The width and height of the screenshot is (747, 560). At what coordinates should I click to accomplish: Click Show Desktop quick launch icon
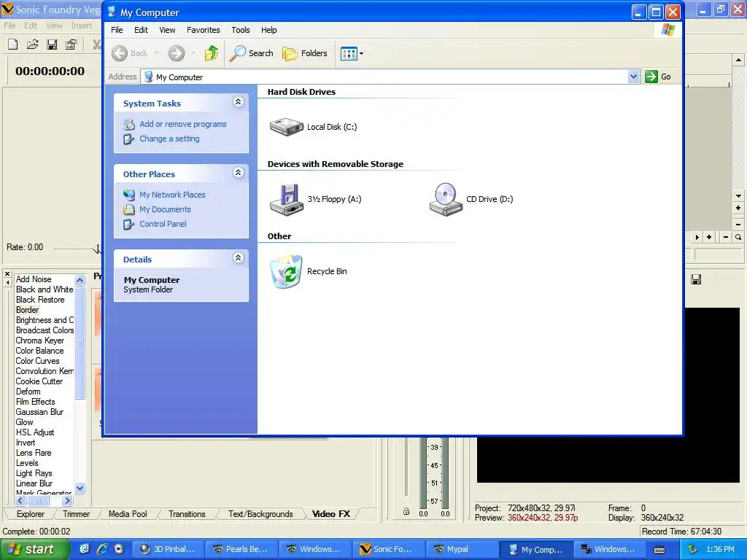pos(85,549)
